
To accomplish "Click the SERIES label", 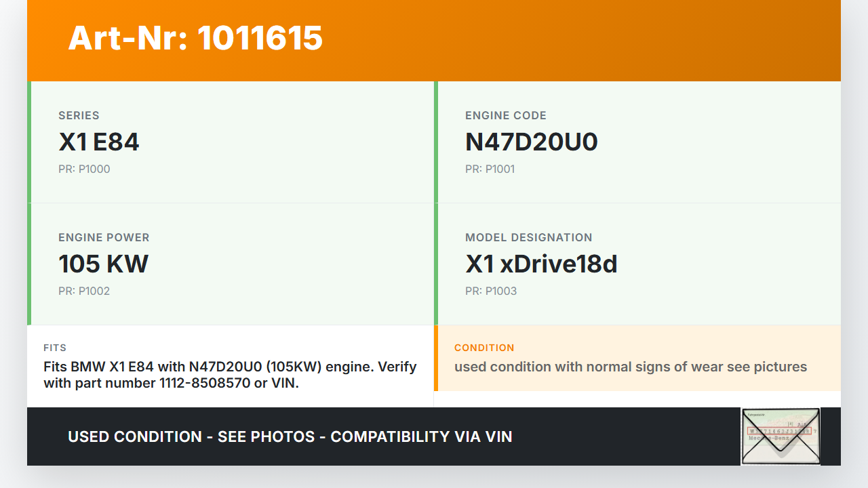I will (x=79, y=116).
